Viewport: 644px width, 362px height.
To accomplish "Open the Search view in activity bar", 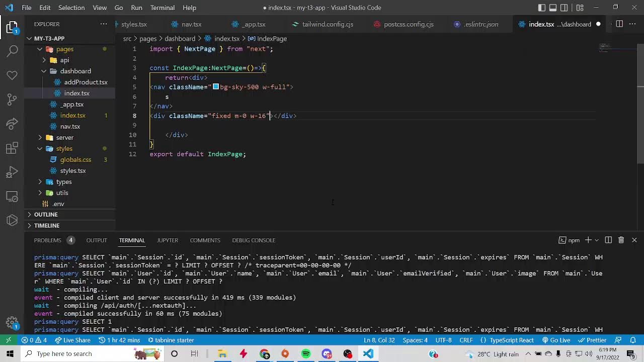I will (x=12, y=51).
